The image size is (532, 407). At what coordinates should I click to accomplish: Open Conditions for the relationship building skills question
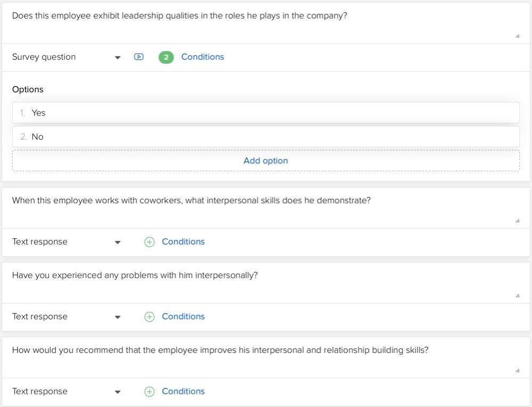tap(183, 391)
